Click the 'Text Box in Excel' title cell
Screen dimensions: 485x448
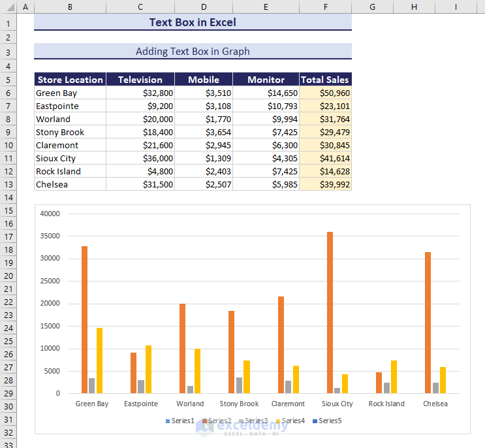click(x=193, y=22)
